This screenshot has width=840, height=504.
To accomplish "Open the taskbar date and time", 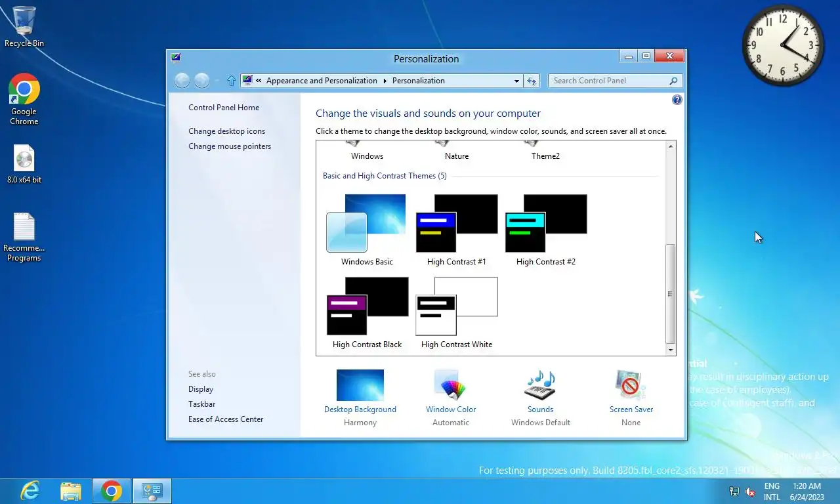I will 807,492.
